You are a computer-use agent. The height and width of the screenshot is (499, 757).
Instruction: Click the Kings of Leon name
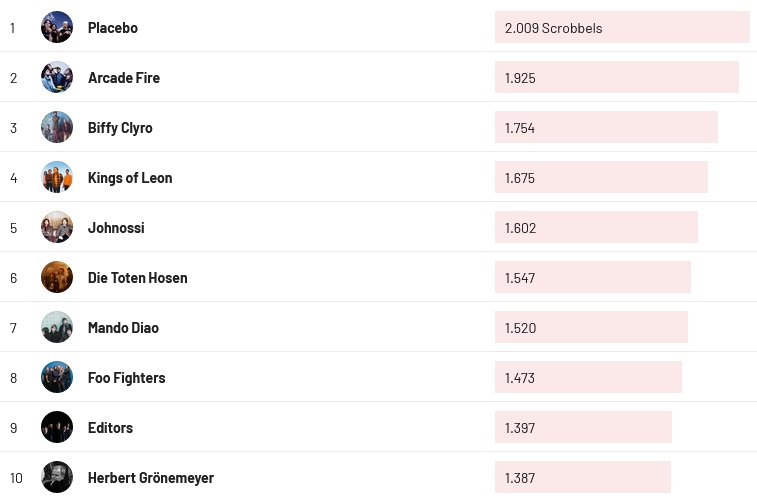(x=130, y=178)
